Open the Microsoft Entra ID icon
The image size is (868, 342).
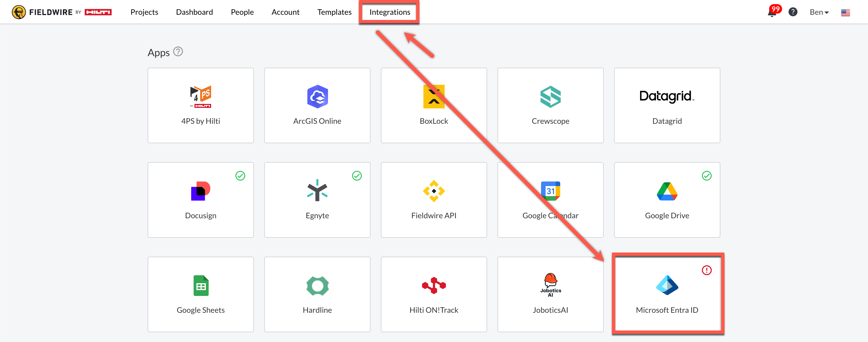667,285
